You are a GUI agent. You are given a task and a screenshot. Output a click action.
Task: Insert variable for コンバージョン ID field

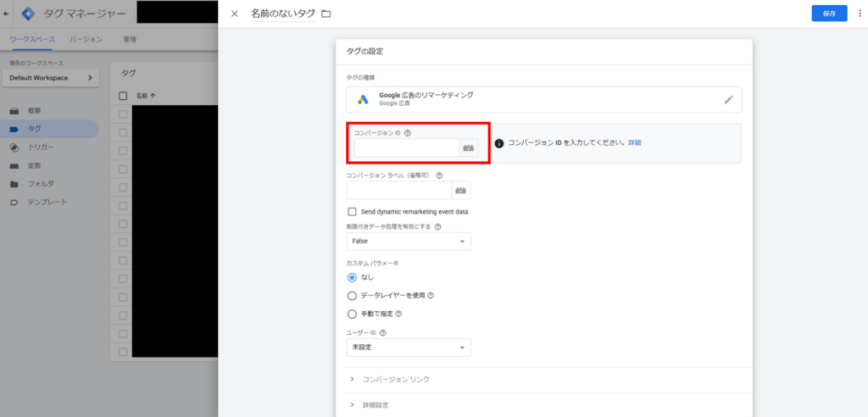(469, 147)
